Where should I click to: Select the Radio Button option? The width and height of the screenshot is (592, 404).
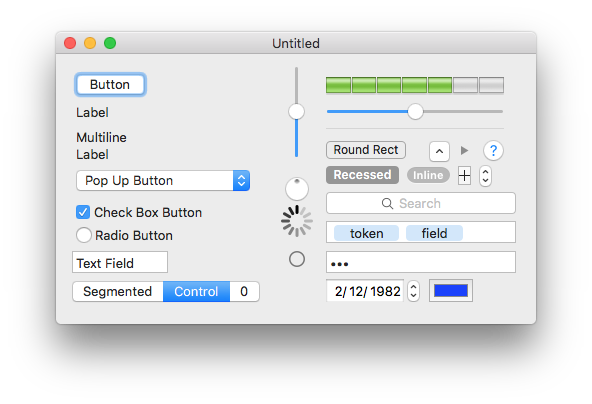pos(83,235)
